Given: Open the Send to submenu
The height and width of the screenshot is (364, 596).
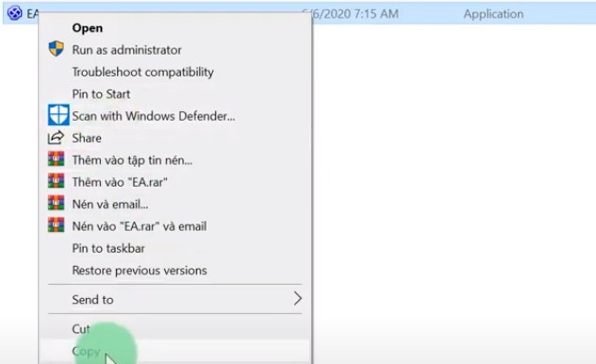Looking at the screenshot, I should [174, 300].
